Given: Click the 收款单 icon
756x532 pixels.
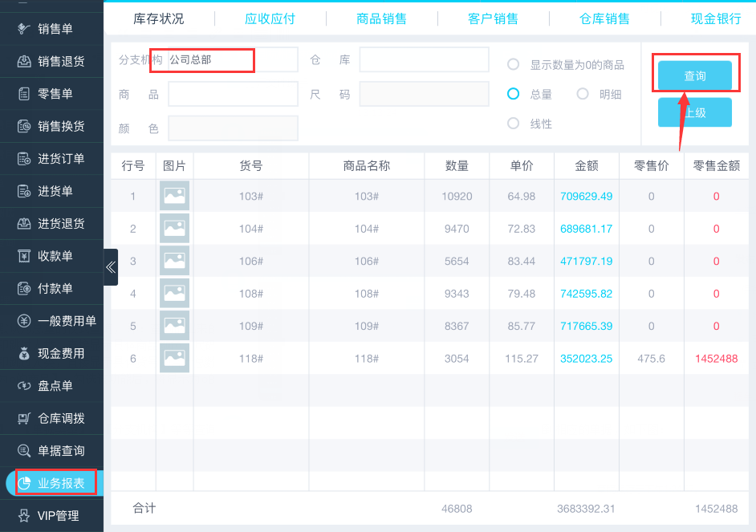Looking at the screenshot, I should tap(24, 256).
